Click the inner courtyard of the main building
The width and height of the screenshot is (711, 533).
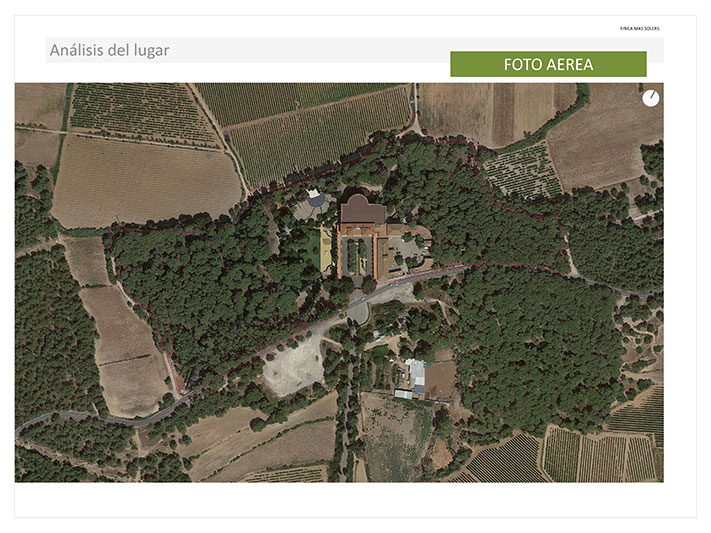click(357, 255)
